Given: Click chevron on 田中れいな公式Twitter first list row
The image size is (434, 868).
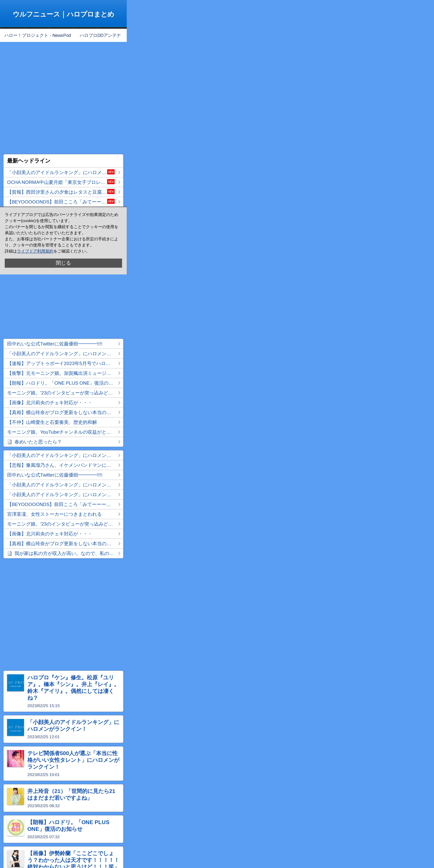Looking at the screenshot, I should coord(119,344).
